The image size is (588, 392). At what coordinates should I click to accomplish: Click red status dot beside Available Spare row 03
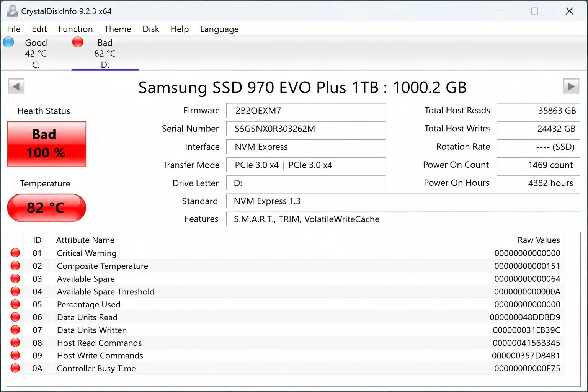tap(15, 278)
